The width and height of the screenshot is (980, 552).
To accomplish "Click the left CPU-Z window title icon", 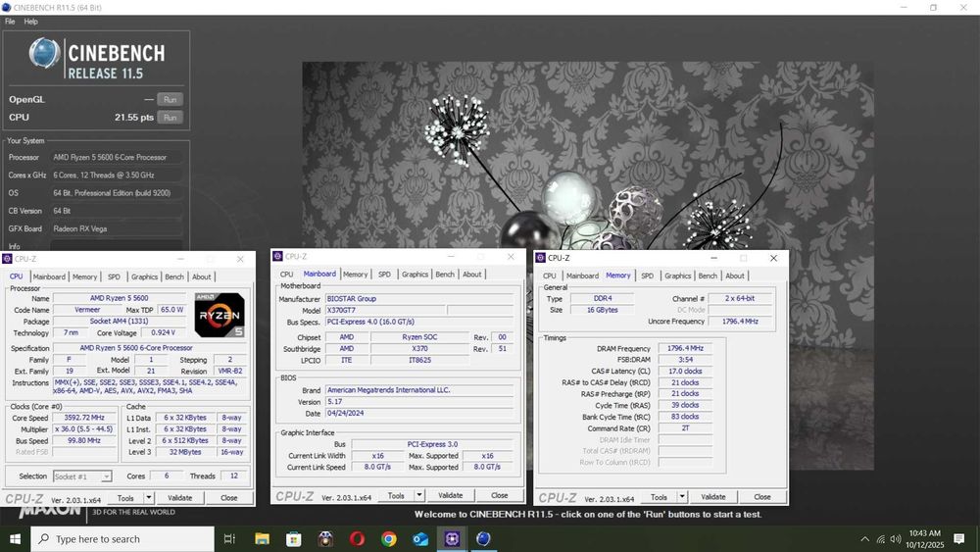I will 7,259.
